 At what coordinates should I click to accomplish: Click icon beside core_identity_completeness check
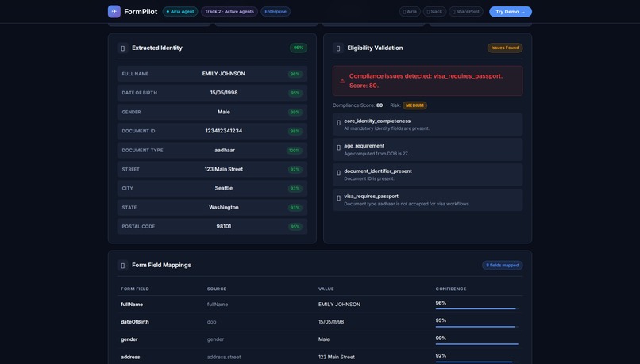(338, 123)
